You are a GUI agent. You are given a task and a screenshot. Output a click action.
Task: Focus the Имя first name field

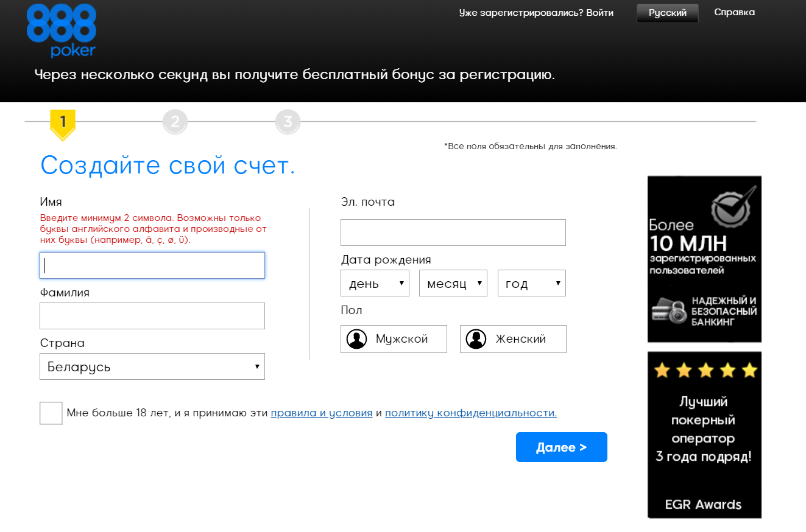coord(152,265)
